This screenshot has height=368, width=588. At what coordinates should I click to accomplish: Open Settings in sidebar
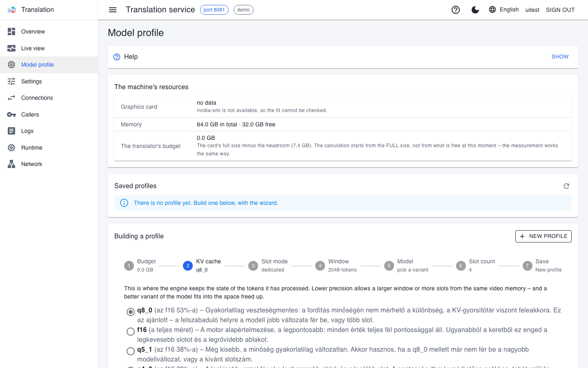click(49, 81)
